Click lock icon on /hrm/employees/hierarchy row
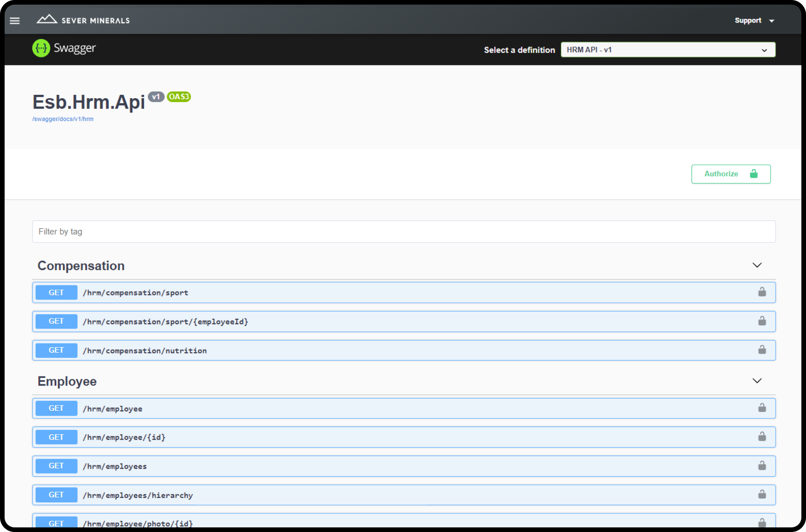 click(x=762, y=495)
